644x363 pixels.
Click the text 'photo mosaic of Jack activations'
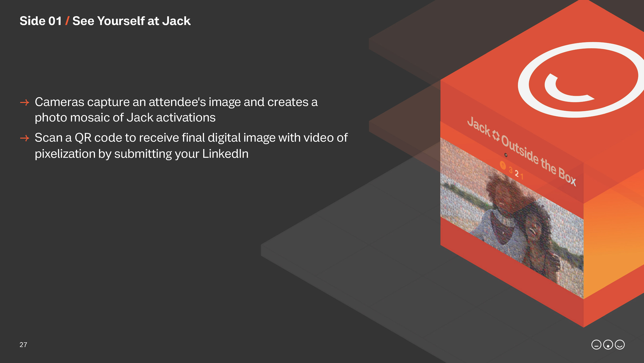[125, 118]
